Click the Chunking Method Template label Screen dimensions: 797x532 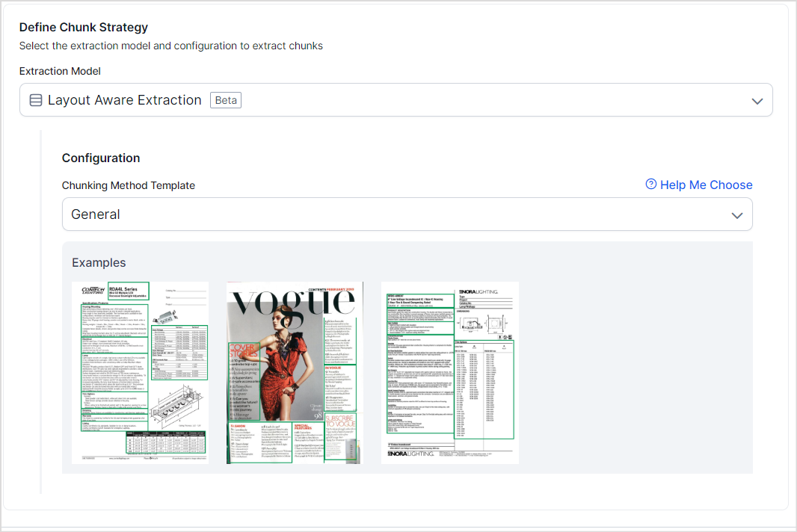[128, 185]
